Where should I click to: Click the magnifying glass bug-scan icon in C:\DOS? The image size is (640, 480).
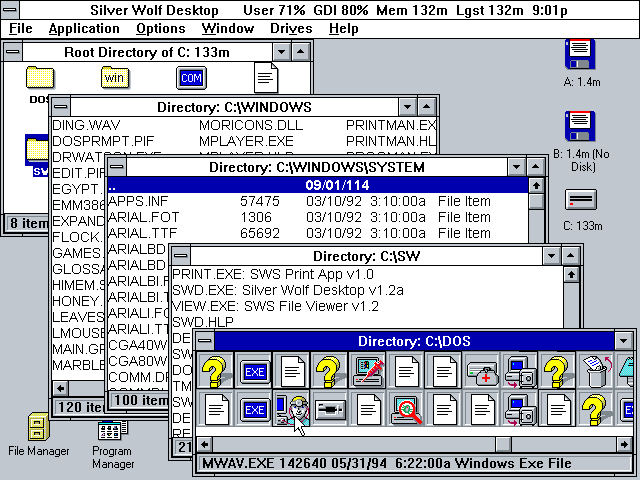coord(406,409)
